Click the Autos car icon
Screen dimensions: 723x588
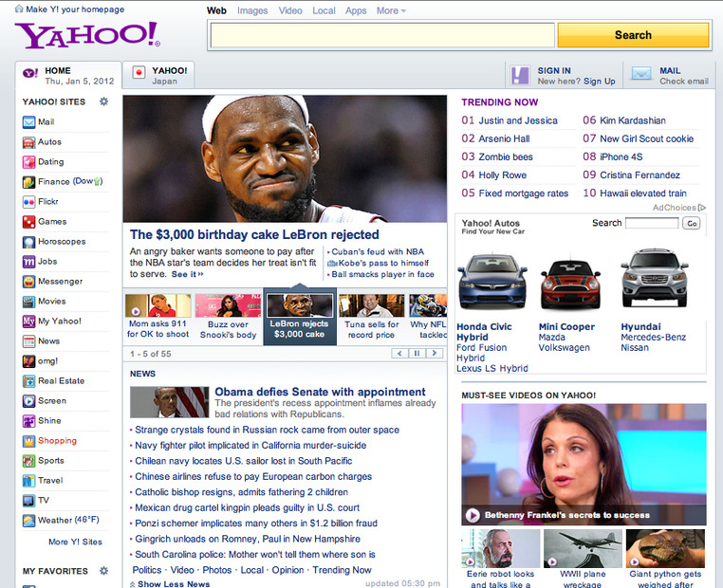pos(28,142)
